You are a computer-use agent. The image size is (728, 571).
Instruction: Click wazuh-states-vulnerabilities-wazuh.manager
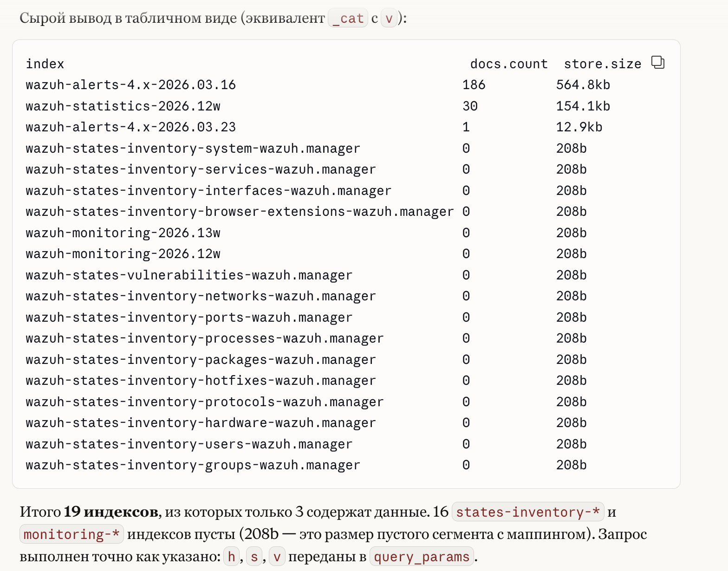point(189,275)
